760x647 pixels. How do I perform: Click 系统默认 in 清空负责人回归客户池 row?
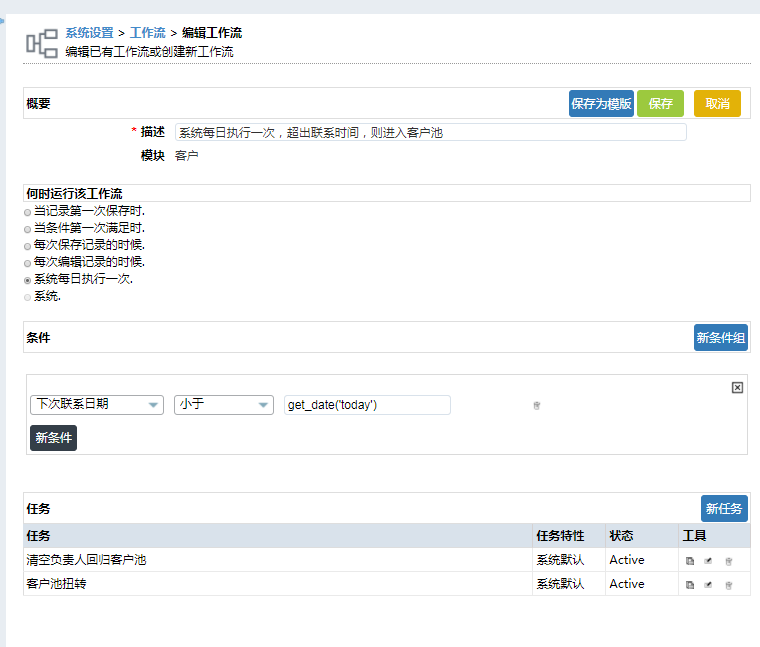560,560
